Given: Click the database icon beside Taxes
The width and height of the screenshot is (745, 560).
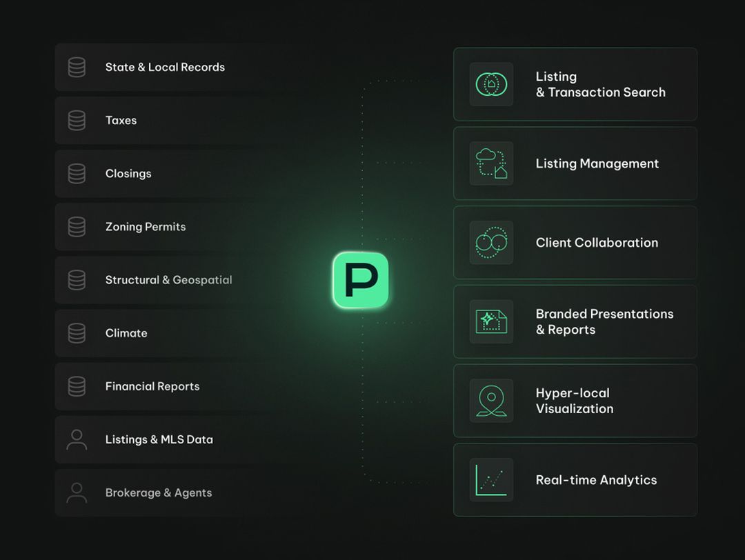Looking at the screenshot, I should pos(77,121).
